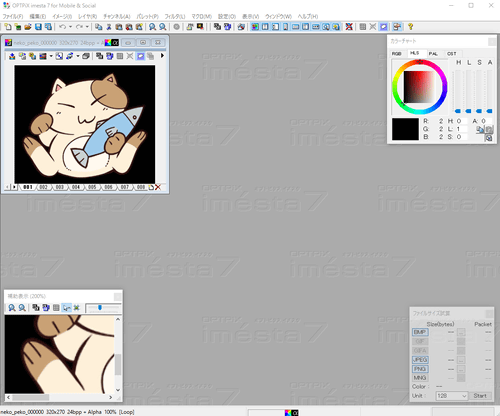The image size is (500, 416).
Task: Open the BMP options ellipsis button
Action: click(461, 332)
